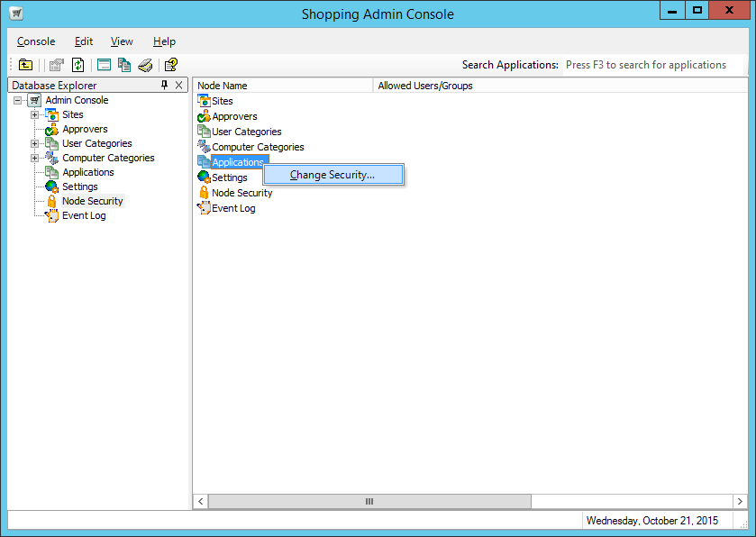Pin the Database Explorer panel
756x537 pixels.
click(164, 85)
